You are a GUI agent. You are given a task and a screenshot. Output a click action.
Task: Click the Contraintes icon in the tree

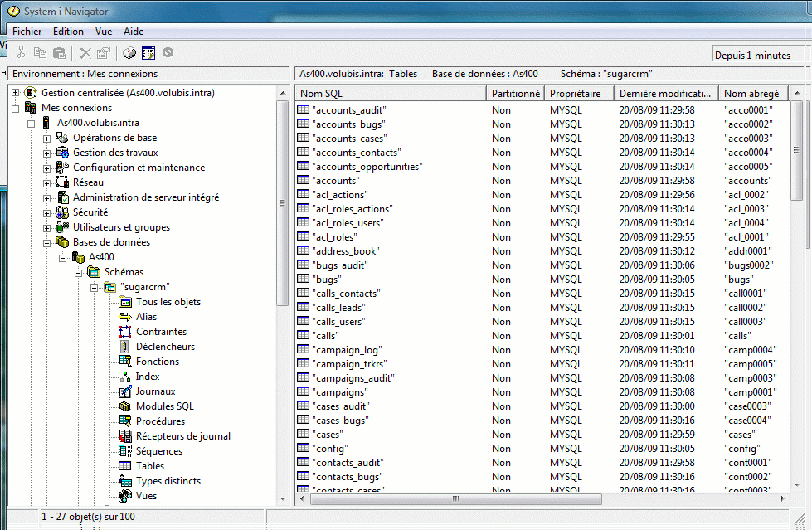point(125,332)
